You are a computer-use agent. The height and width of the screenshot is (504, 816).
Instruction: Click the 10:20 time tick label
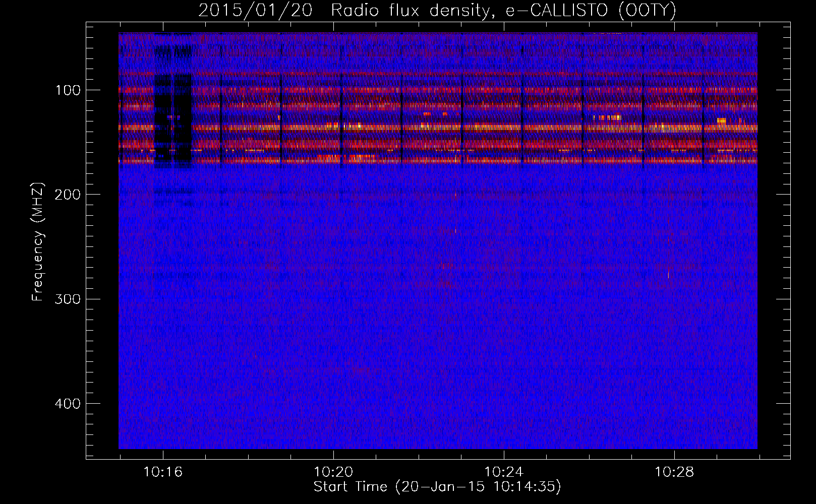click(x=333, y=472)
